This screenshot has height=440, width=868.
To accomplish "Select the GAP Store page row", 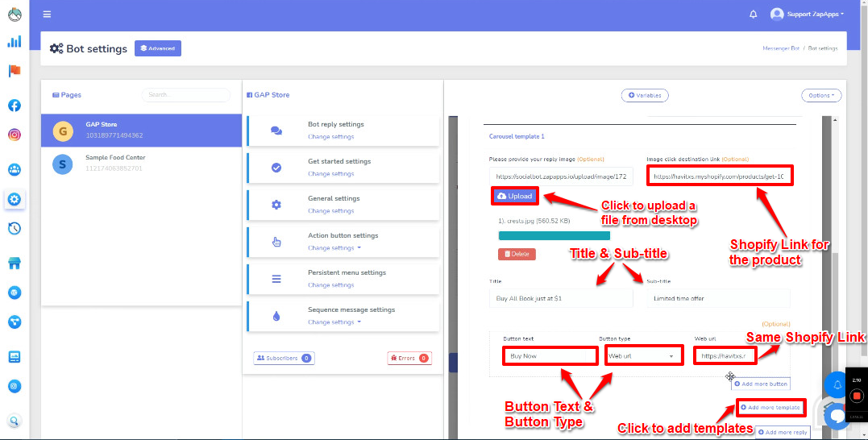I will pos(141,131).
